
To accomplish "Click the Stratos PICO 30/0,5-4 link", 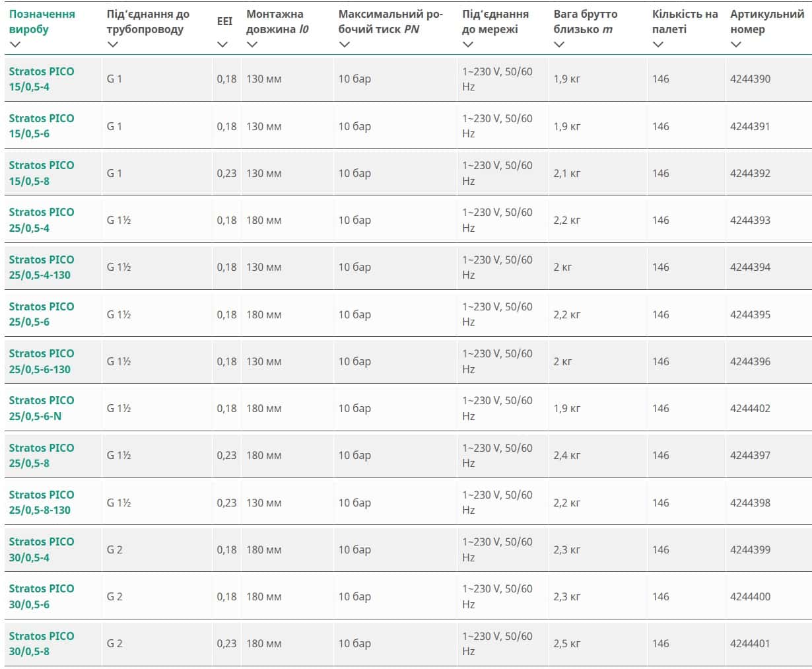I will click(x=41, y=549).
